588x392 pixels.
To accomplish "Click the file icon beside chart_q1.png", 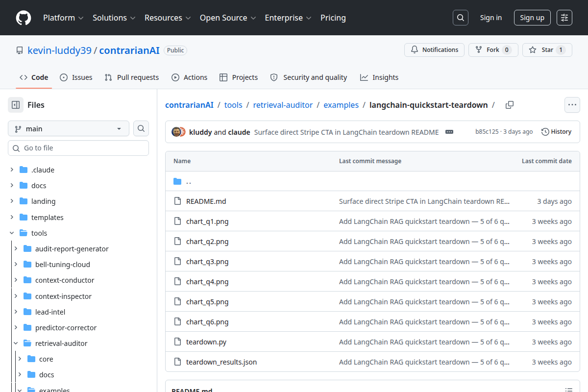I will tap(177, 221).
